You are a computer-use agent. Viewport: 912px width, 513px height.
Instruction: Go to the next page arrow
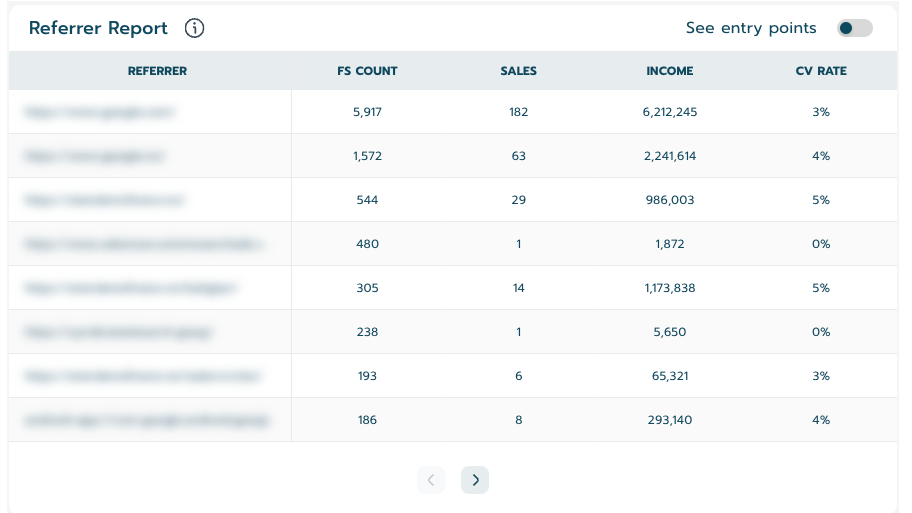click(475, 480)
